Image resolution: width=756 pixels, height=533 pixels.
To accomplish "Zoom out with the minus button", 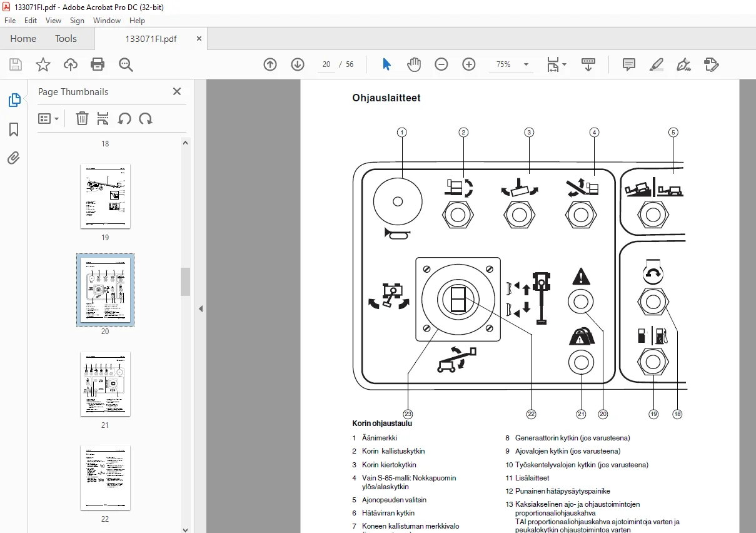I will [441, 64].
